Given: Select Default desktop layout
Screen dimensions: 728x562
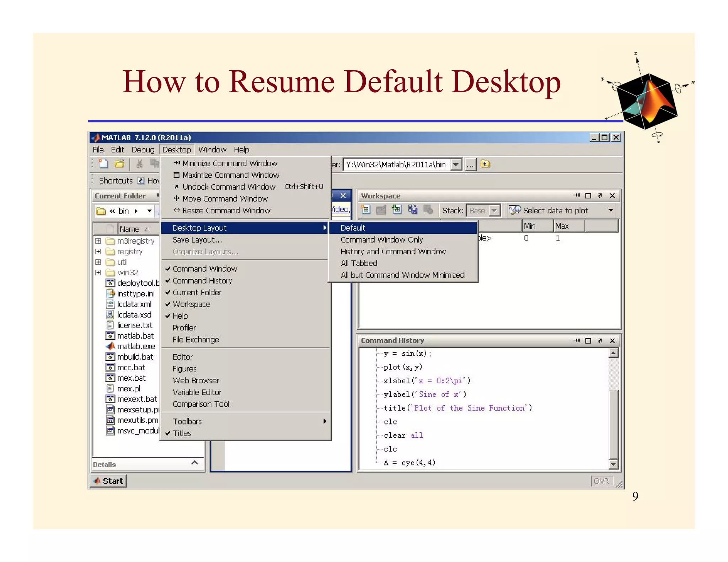Looking at the screenshot, I should 403,228.
